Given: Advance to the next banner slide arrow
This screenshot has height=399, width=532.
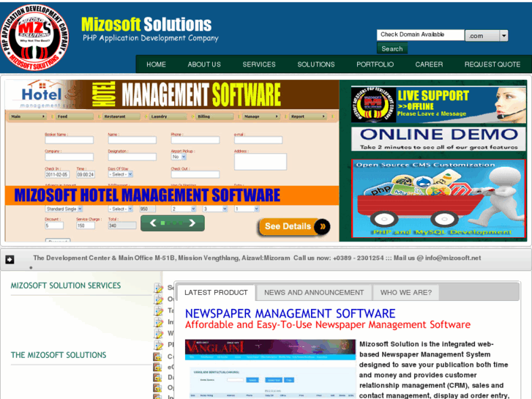Looking at the screenshot, I should 192,223.
